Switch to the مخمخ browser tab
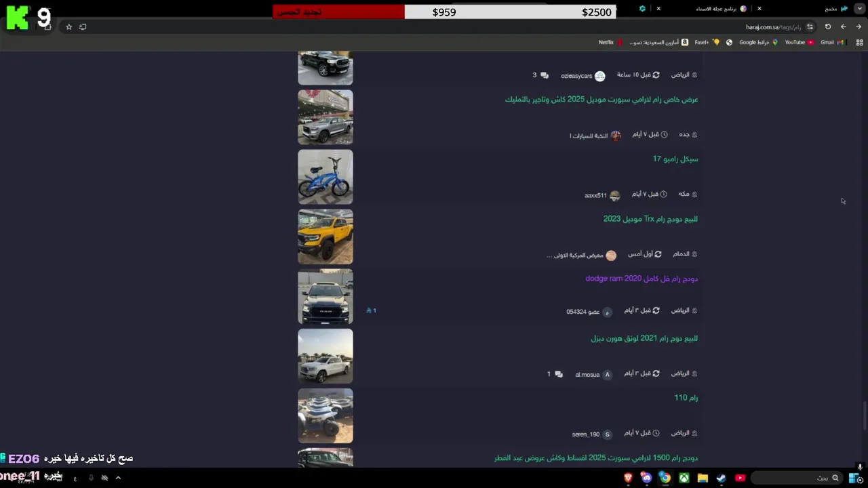868x488 pixels. click(x=836, y=9)
